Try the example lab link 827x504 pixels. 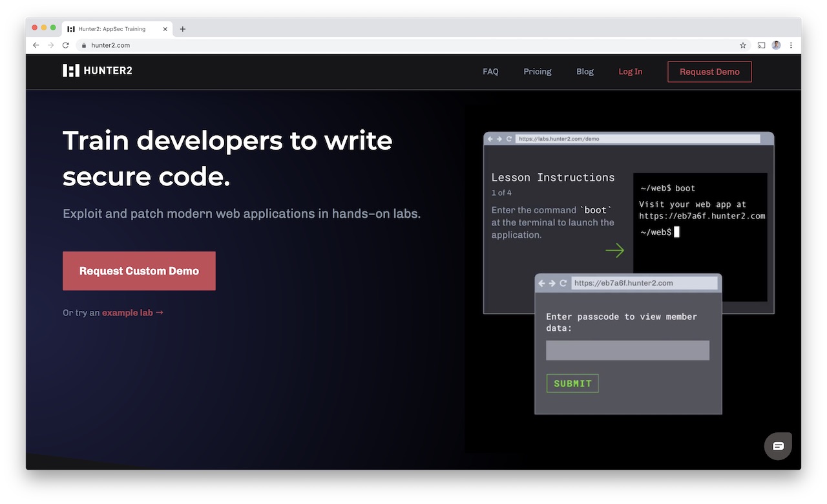click(x=132, y=313)
